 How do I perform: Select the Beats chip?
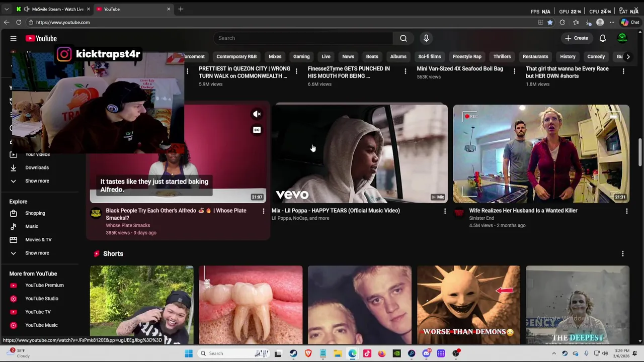(372, 57)
